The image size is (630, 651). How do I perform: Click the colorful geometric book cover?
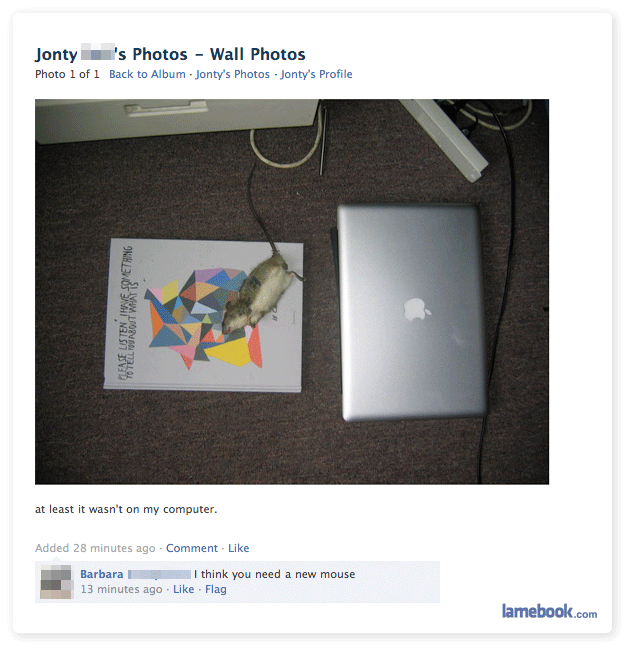203,315
